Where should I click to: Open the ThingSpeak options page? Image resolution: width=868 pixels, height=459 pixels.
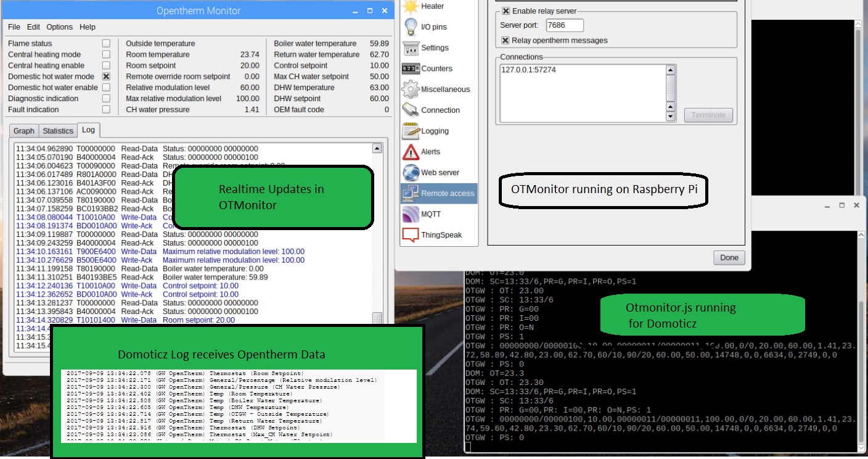coord(439,235)
